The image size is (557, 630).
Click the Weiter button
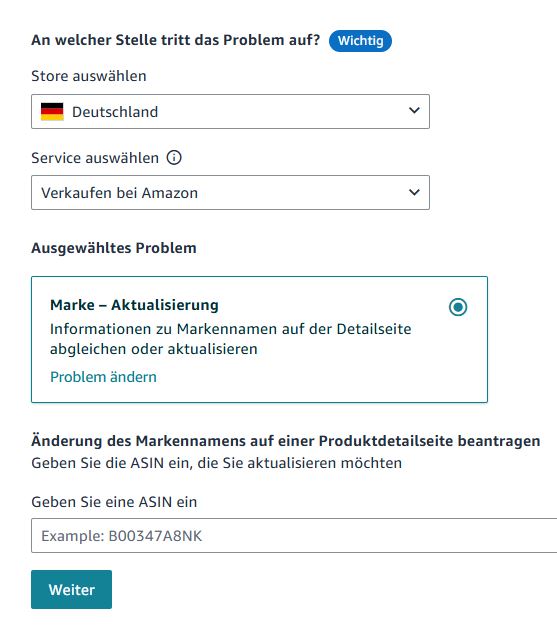(72, 589)
